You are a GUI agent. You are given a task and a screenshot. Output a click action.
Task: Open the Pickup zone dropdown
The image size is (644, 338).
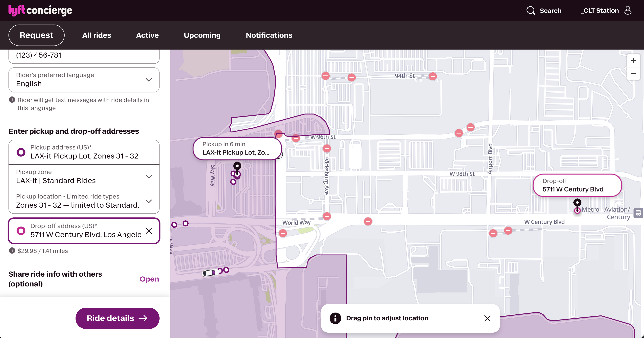coord(149,177)
